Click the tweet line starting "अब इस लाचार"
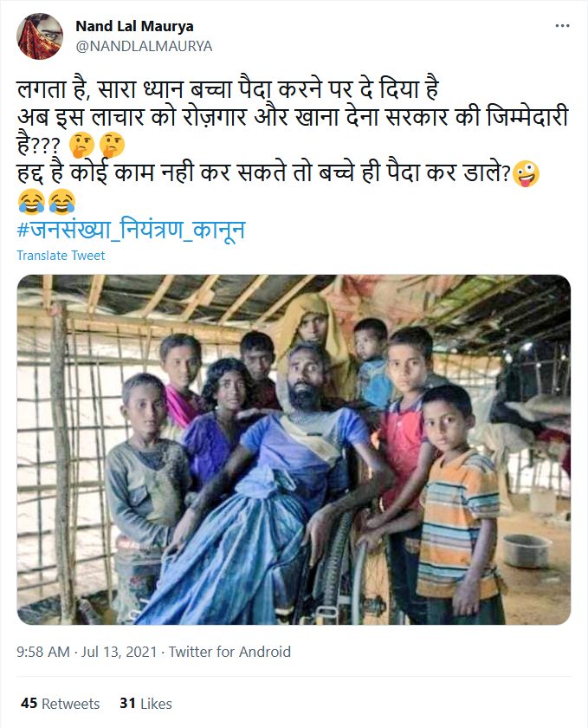 293,117
